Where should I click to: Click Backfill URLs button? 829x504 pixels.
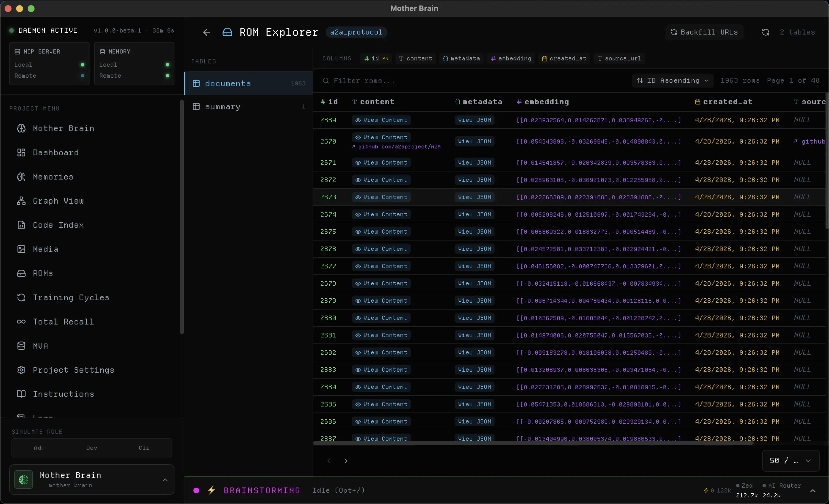[x=704, y=32]
